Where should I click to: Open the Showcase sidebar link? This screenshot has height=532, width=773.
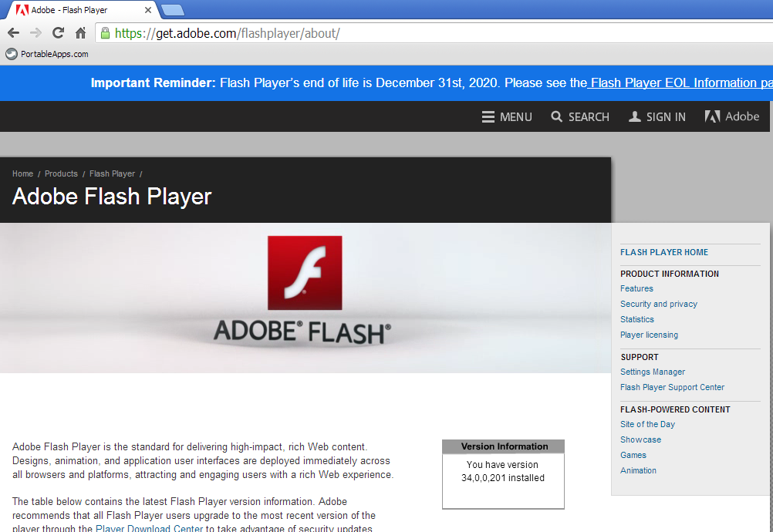point(640,439)
